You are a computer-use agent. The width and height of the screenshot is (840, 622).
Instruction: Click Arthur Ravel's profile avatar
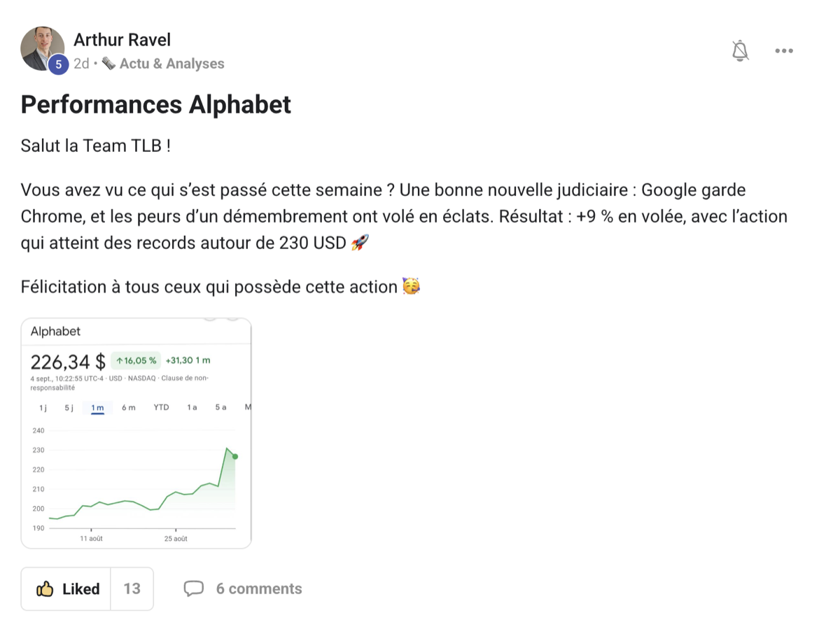[x=43, y=49]
